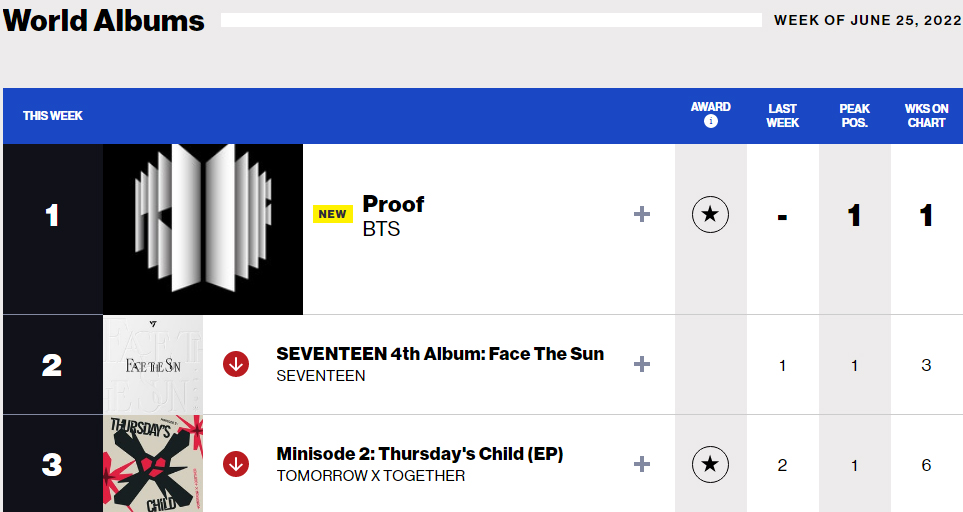
Task: Click the red down arrow beside SEVENTEEN album
Action: (x=236, y=364)
